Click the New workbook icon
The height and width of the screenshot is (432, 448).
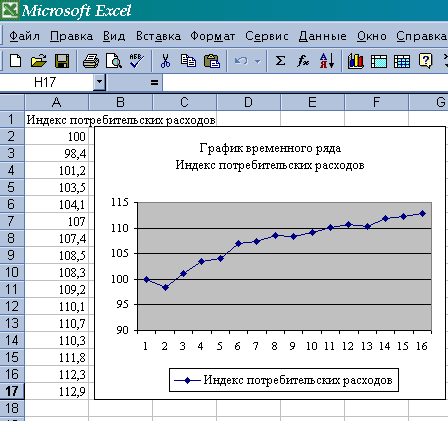[15, 61]
